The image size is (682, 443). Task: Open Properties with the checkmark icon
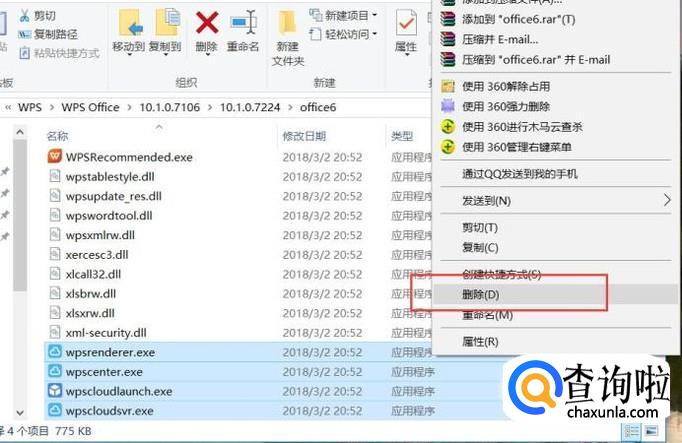pyautogui.click(x=406, y=23)
